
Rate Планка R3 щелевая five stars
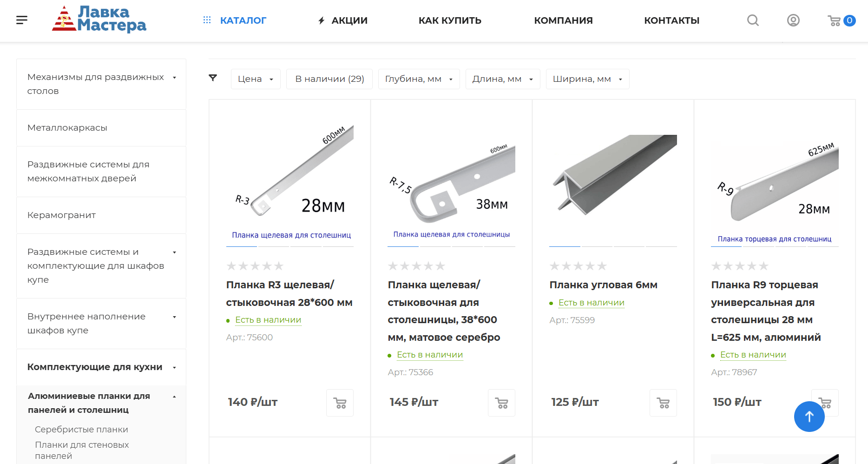[x=279, y=266]
